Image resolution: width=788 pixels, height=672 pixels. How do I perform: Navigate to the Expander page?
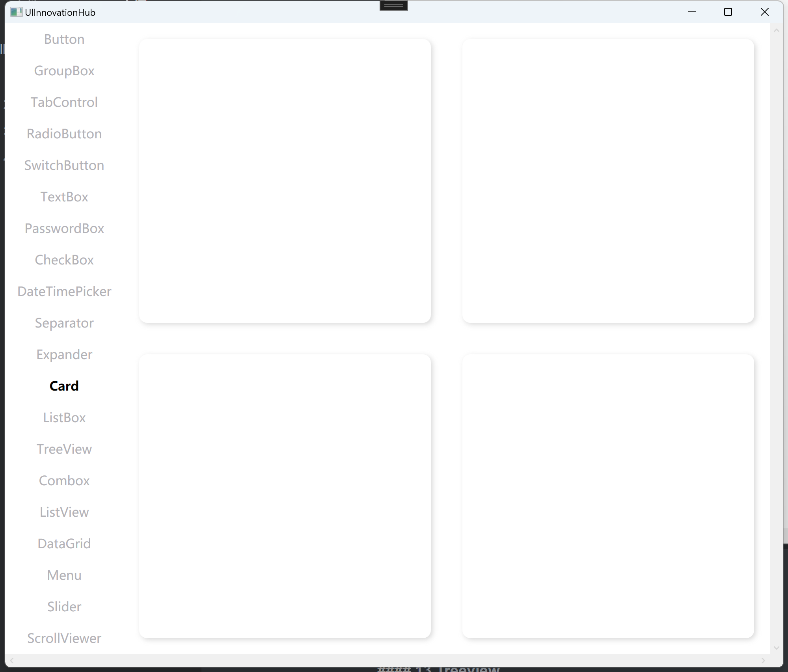[x=64, y=355]
